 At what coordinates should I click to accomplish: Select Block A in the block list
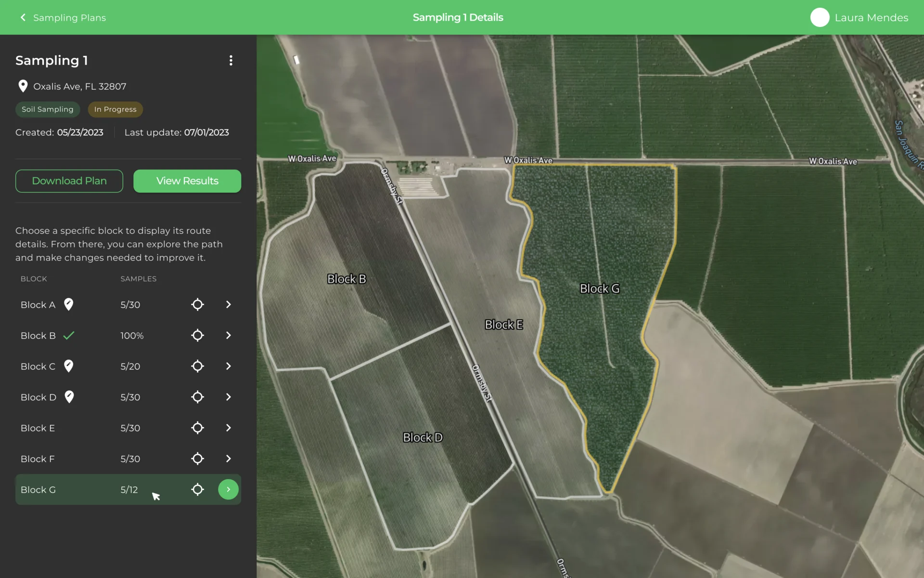pos(128,304)
